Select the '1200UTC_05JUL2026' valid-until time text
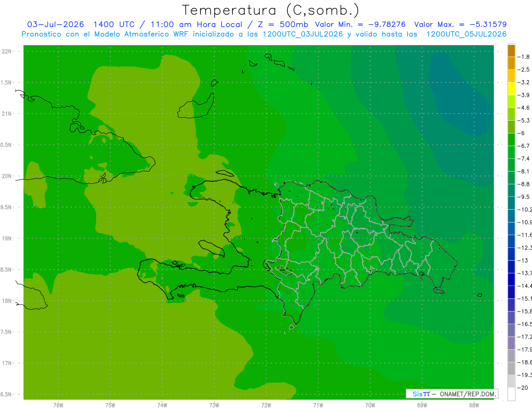The height and width of the screenshot is (411, 532). [x=466, y=34]
